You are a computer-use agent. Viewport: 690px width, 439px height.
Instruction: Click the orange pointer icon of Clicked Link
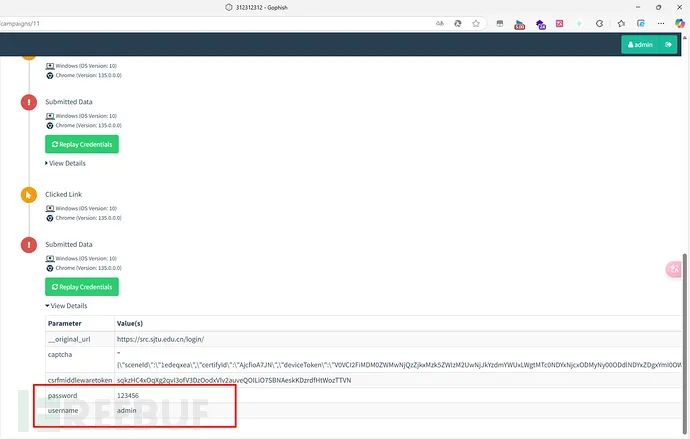[29, 194]
